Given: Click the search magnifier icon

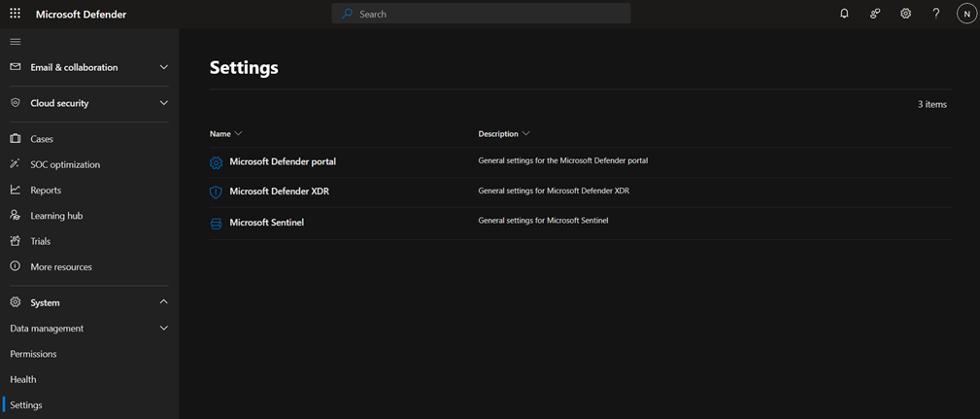Looking at the screenshot, I should point(347,14).
